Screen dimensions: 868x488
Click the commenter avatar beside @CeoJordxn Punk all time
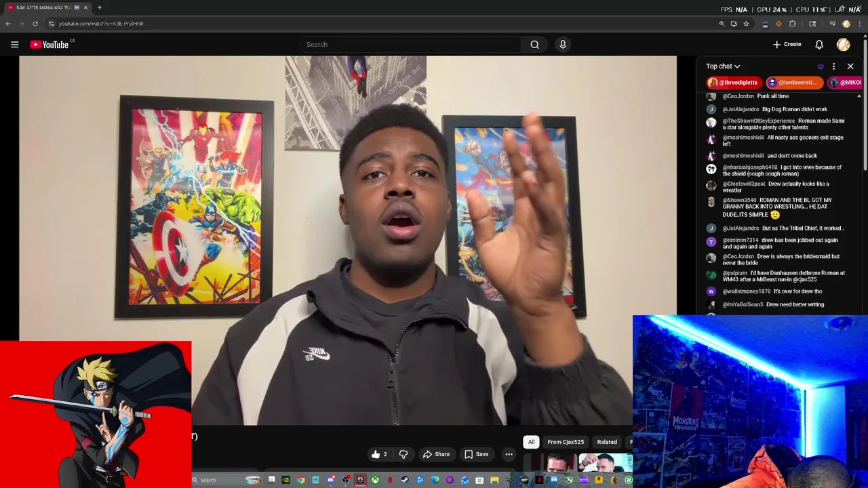711,96
